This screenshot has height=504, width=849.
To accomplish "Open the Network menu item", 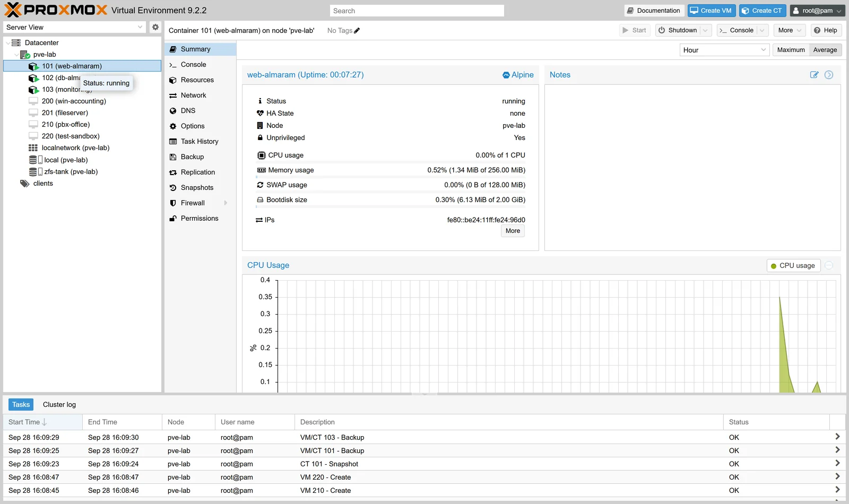I will point(200,95).
